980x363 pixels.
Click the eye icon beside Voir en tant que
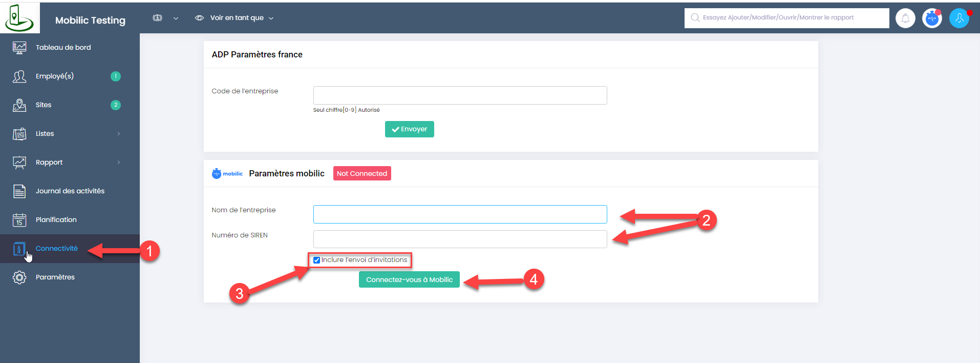coord(199,18)
